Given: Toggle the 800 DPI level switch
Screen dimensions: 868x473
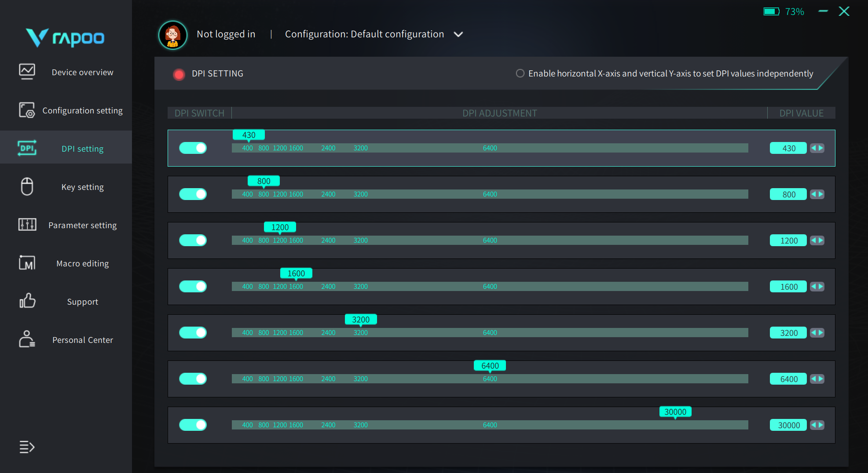Looking at the screenshot, I should pyautogui.click(x=193, y=194).
